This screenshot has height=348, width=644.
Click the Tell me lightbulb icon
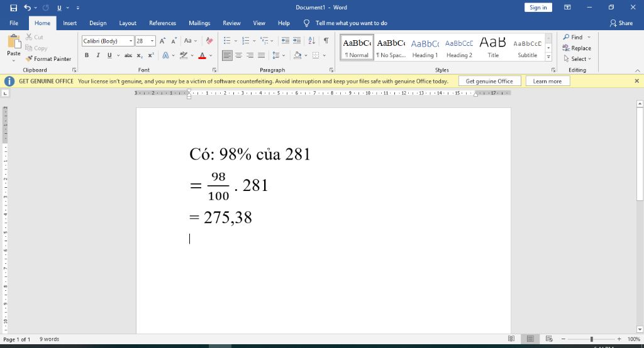coord(306,23)
